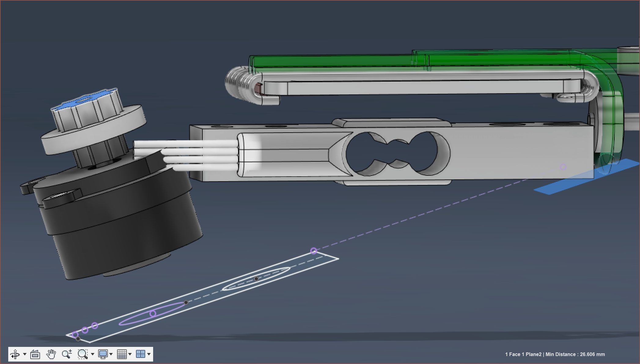Select the Zoom Window magnifier tool

[83, 354]
